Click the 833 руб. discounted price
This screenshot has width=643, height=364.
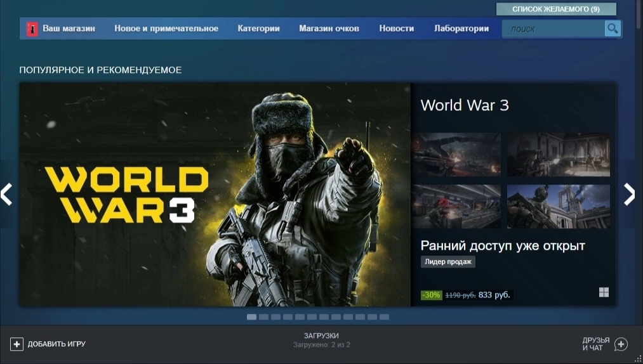(x=494, y=295)
